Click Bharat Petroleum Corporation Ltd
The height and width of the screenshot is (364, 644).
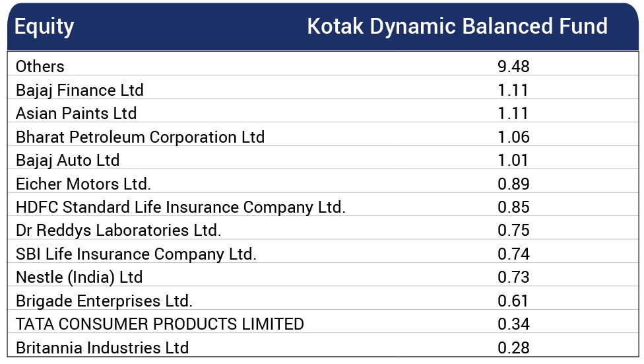tap(140, 137)
